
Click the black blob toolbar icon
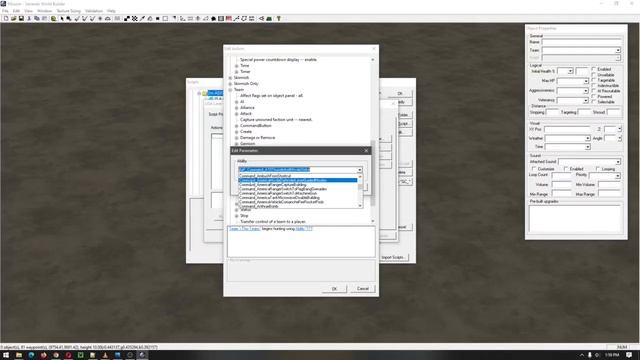(x=213, y=18)
